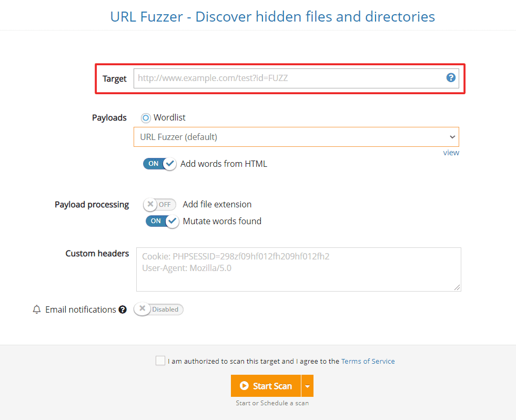Viewport: 516px width, 420px height.
Task: Open the Target field help tooltip icon
Action: (451, 77)
